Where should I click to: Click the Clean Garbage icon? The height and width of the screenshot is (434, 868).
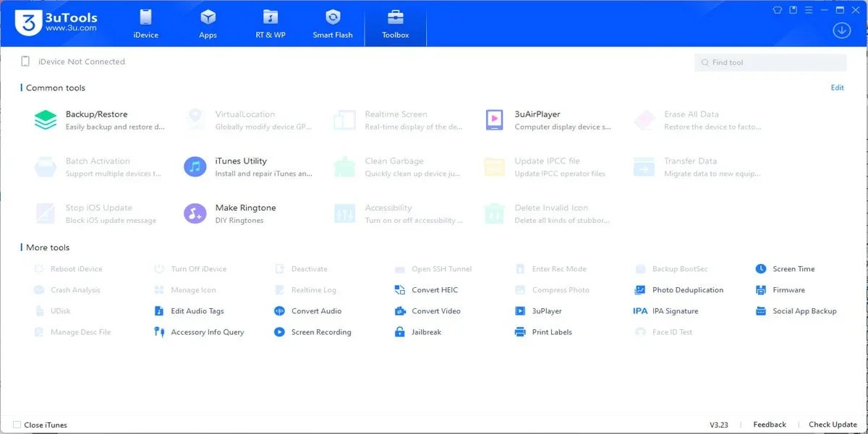345,167
